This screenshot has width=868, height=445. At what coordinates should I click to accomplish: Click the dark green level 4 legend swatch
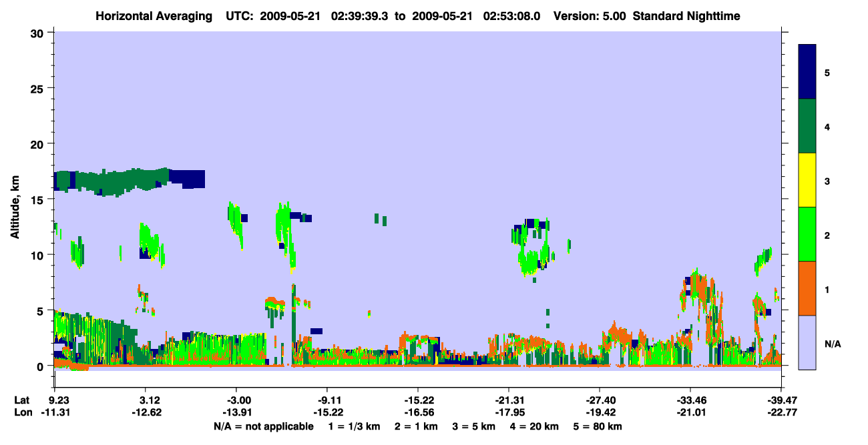coord(807,126)
